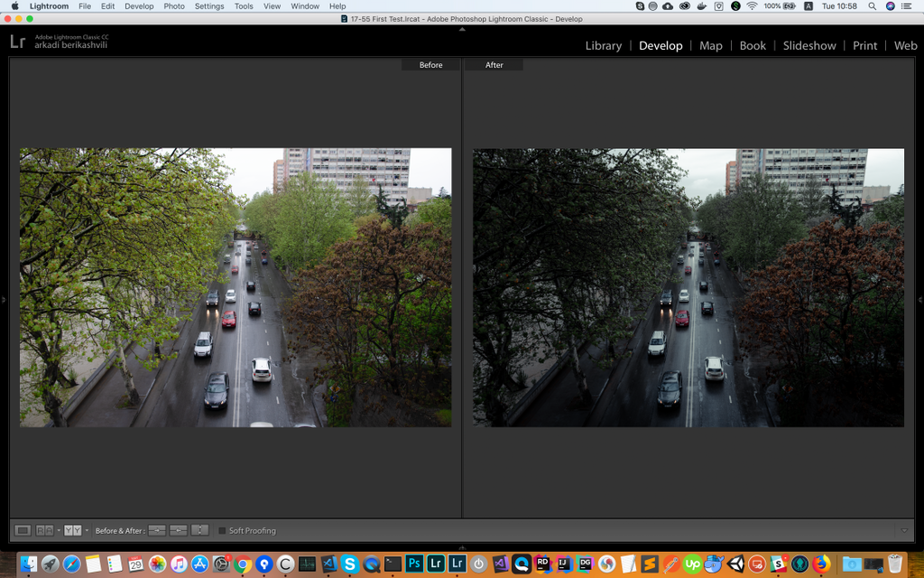Screen dimensions: 924x578
Task: Collapse the top module picker panel arrow
Action: click(462, 29)
